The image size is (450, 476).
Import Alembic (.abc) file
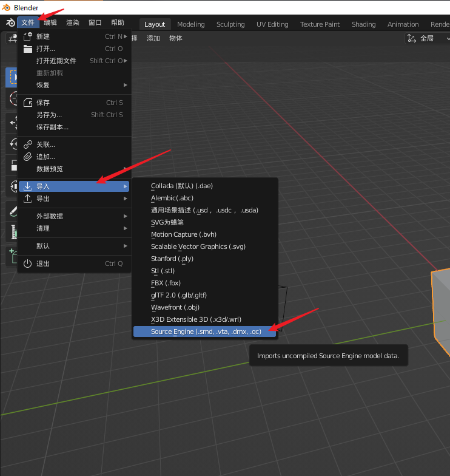pyautogui.click(x=205, y=198)
